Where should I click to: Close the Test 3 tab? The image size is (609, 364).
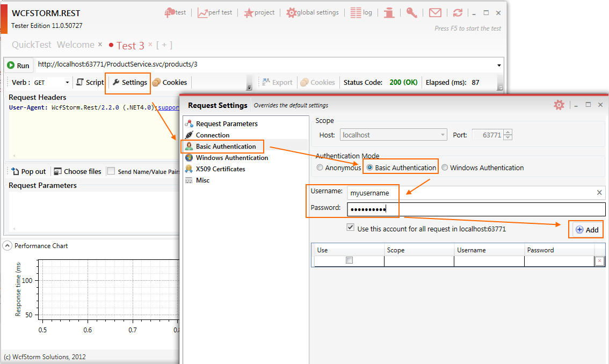coord(150,44)
